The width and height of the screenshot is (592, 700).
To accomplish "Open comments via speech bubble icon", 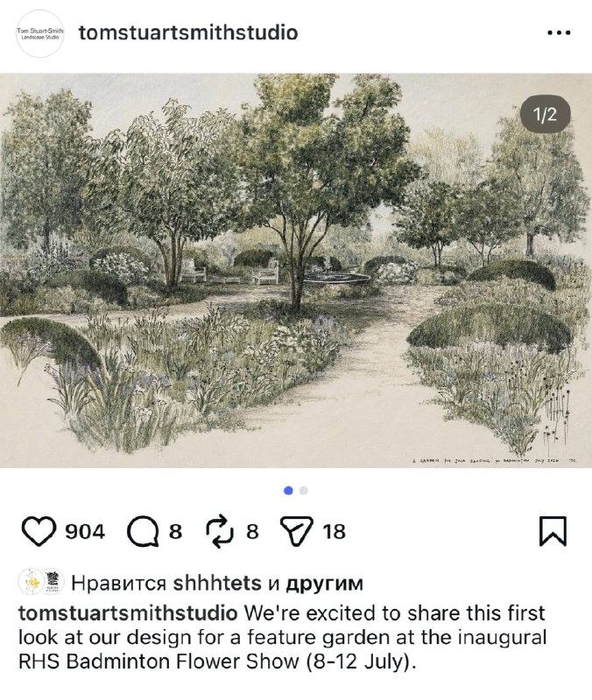I will point(143,531).
